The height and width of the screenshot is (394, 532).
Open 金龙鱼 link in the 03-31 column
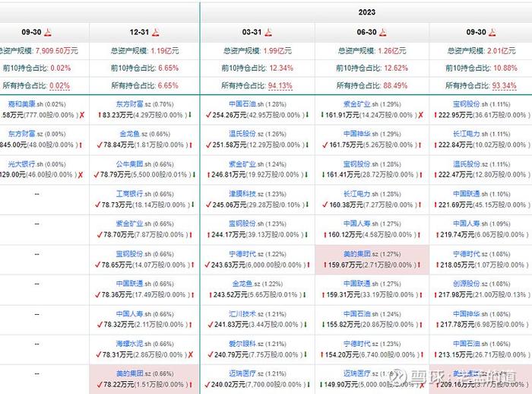click(242, 284)
